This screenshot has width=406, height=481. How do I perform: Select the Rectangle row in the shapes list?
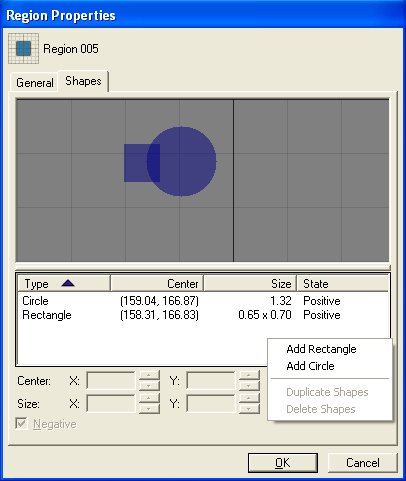(203, 315)
